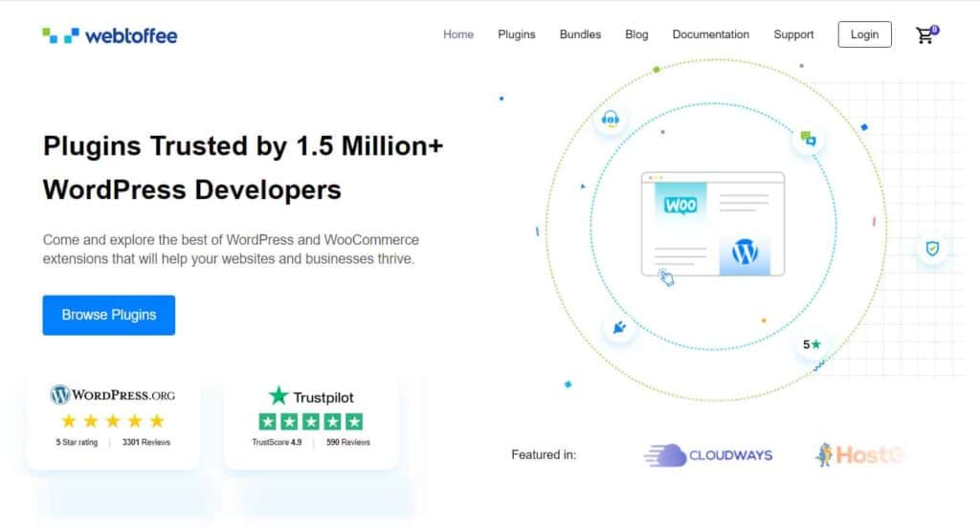The height and width of the screenshot is (529, 980).
Task: Click the hand cursor icon in the illustration
Action: (666, 277)
